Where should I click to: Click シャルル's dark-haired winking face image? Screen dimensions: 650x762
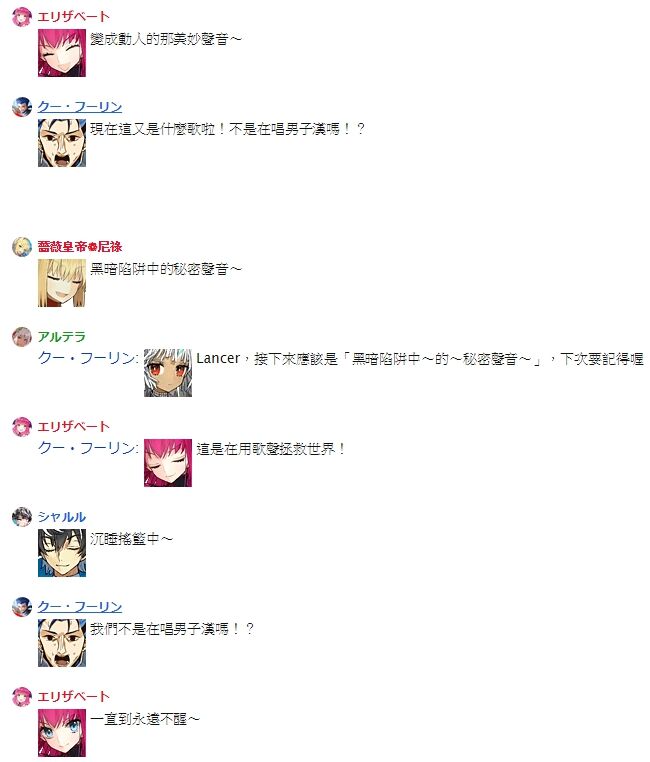(62, 553)
